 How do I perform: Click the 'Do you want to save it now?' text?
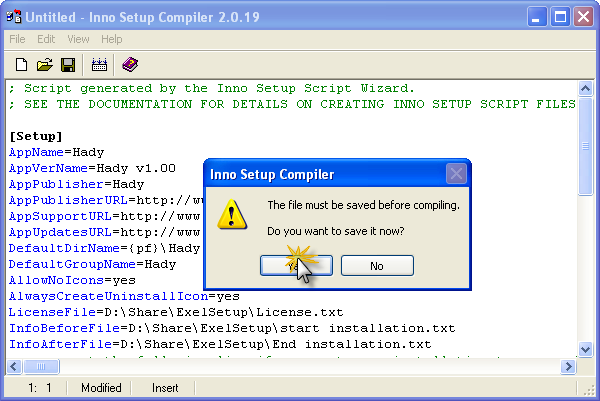(336, 231)
